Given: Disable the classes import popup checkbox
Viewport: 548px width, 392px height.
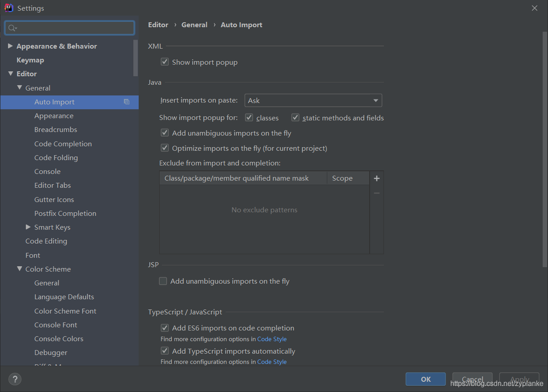Looking at the screenshot, I should coord(249,117).
